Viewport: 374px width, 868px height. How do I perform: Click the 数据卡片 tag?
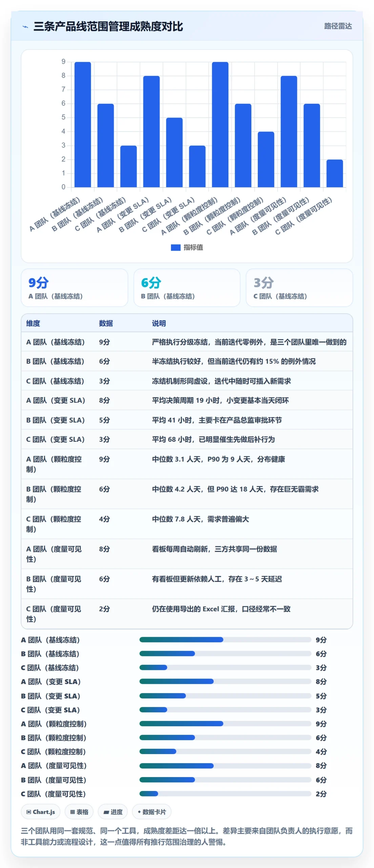(x=151, y=812)
